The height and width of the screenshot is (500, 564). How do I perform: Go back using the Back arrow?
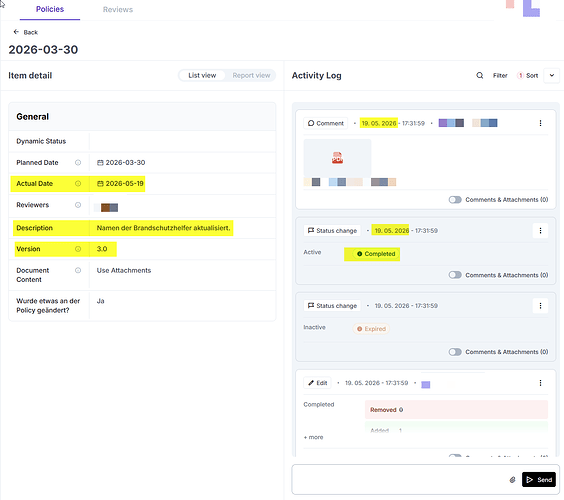click(16, 32)
